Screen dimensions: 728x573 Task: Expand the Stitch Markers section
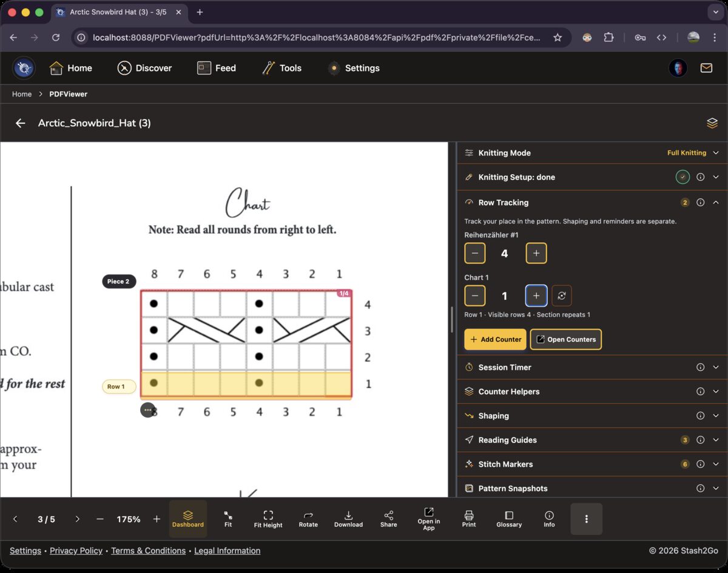click(716, 464)
